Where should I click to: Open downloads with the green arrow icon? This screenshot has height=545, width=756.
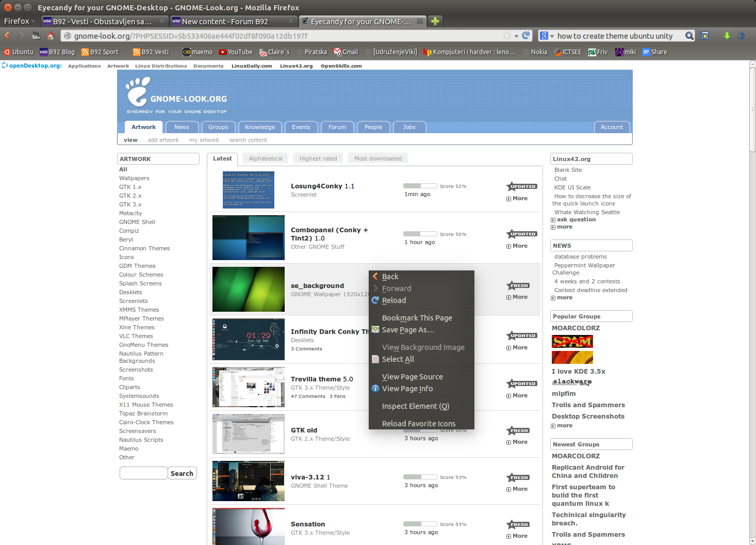[x=727, y=36]
